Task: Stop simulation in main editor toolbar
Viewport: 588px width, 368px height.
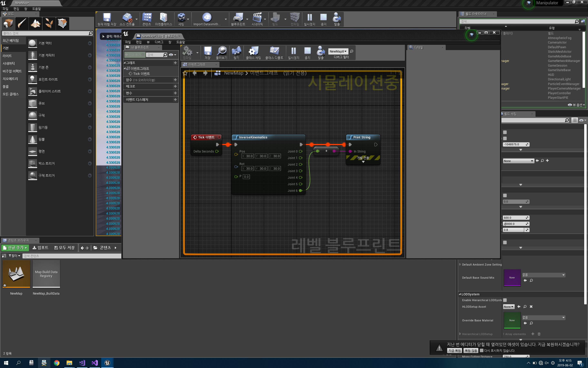Action: click(323, 18)
